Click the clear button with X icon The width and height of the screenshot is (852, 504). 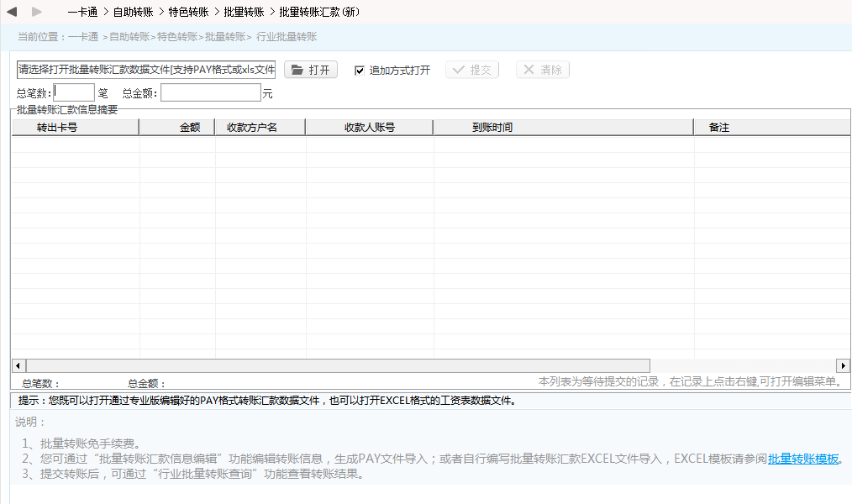coord(542,70)
